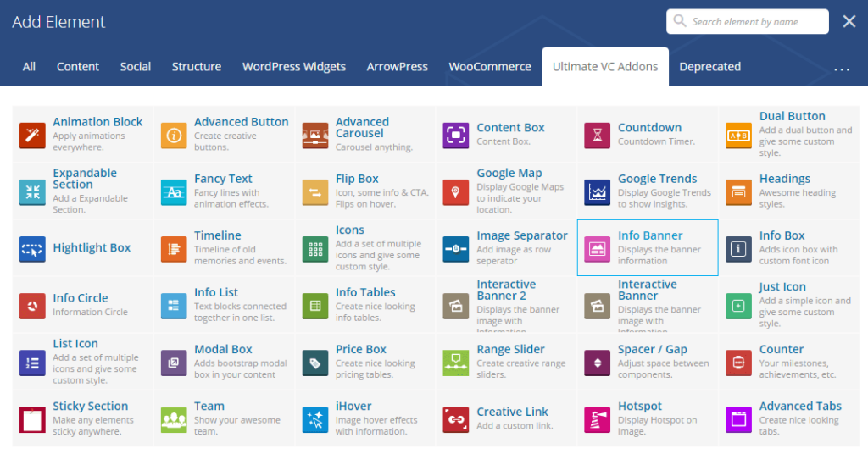This screenshot has height=454, width=868.
Task: Select the Advanced Button orange icon
Action: [x=174, y=135]
